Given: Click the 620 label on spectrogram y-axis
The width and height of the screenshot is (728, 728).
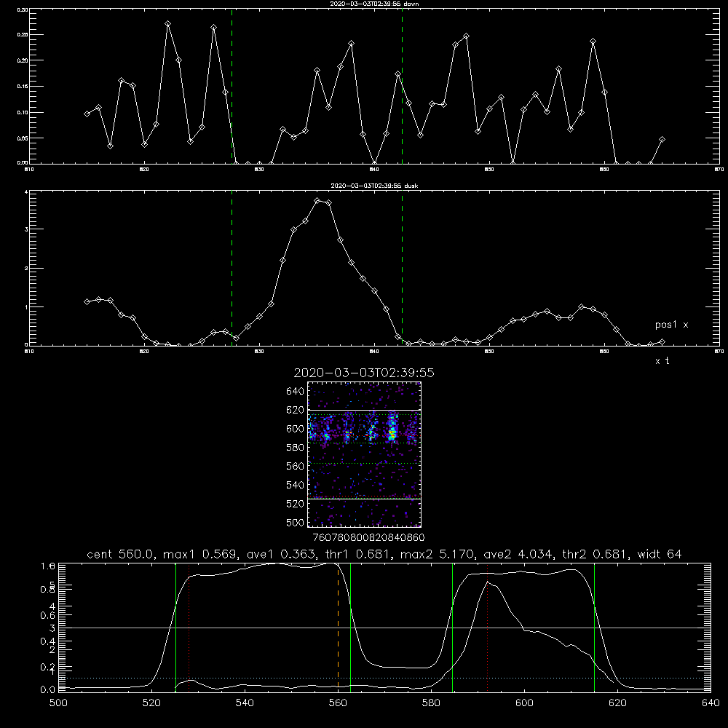Looking at the screenshot, I should 296,409.
